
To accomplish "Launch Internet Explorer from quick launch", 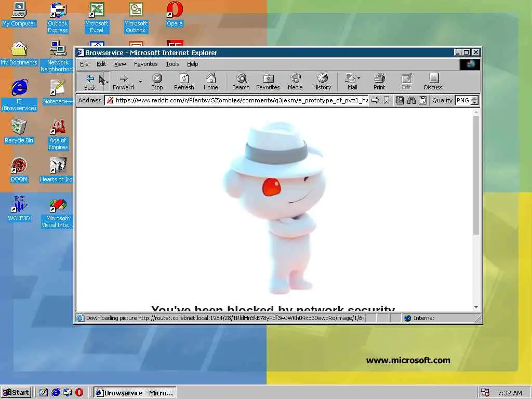I will tap(56, 393).
